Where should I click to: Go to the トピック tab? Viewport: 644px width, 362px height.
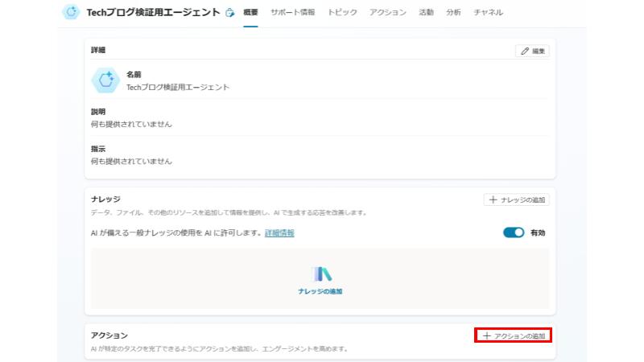click(343, 13)
